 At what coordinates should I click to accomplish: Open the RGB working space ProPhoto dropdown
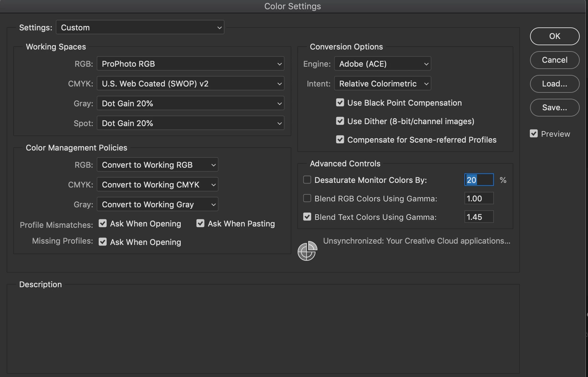click(x=190, y=64)
